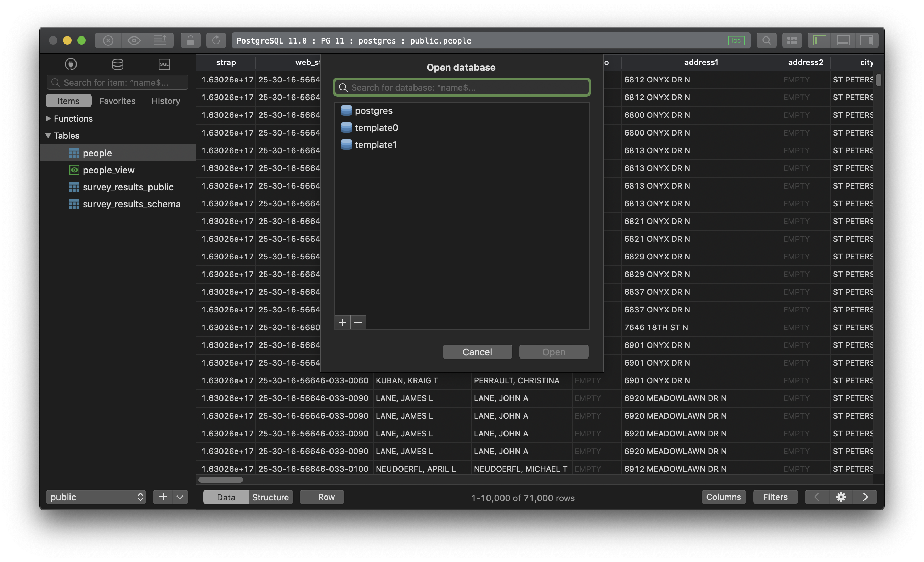Click the database search field in the dialog
Screen dimensions: 924x562
(x=461, y=87)
